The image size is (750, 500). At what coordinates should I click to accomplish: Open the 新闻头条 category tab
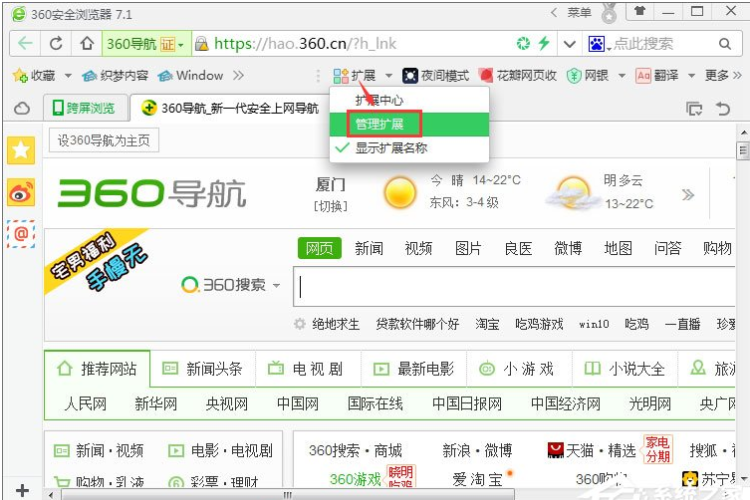point(203,369)
